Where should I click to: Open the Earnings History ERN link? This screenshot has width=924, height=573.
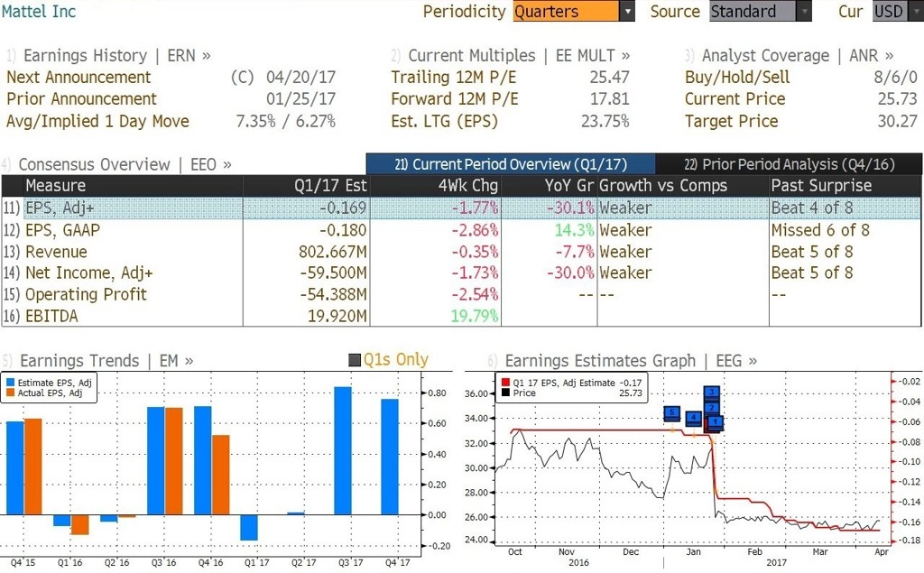click(x=116, y=55)
